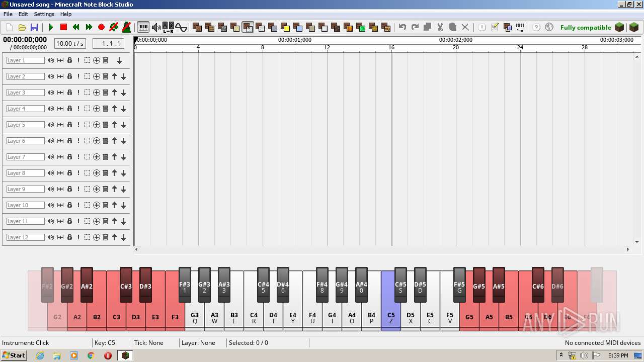Lock Layer 6 with padlock icon
This screenshot has width=644, height=362.
(69, 141)
